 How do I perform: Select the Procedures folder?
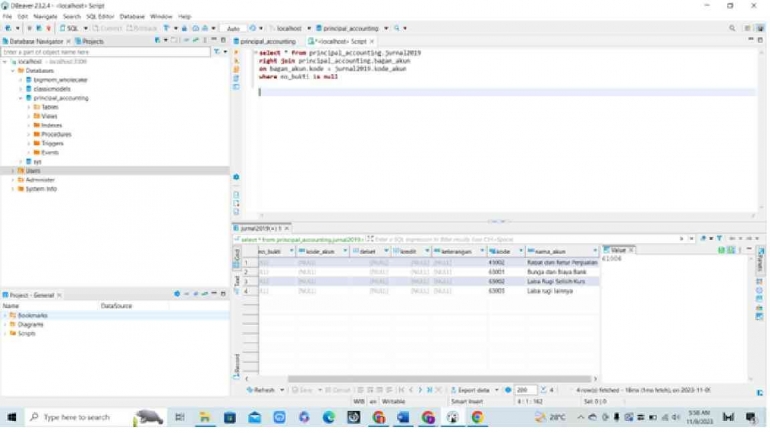(56, 135)
